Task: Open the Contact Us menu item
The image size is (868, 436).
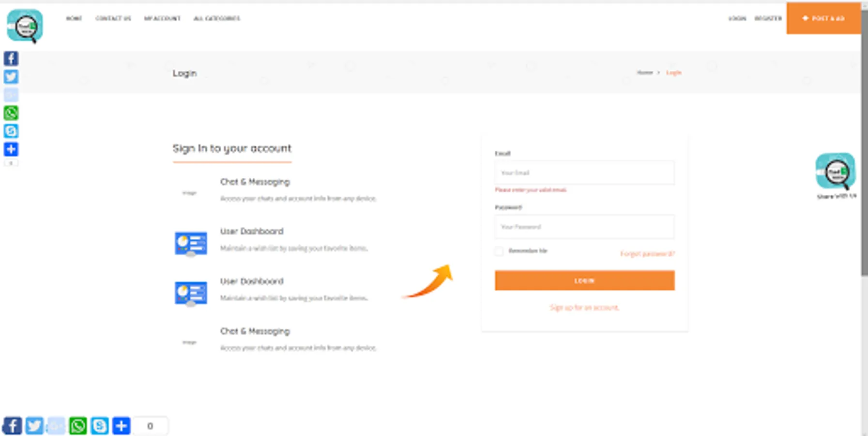Action: tap(113, 18)
